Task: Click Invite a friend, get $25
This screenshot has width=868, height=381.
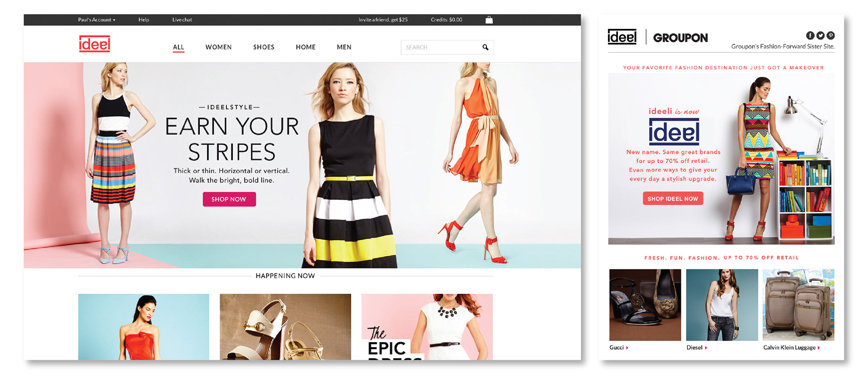Action: click(x=383, y=20)
